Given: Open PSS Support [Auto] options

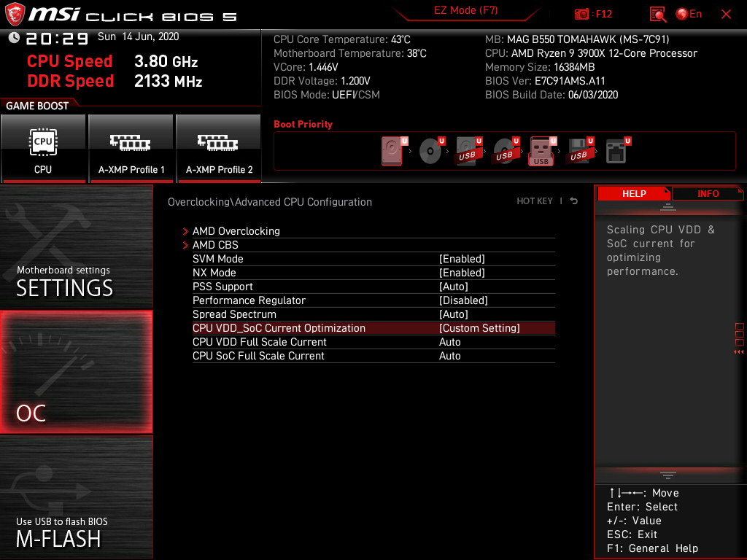Looking at the screenshot, I should pos(454,286).
